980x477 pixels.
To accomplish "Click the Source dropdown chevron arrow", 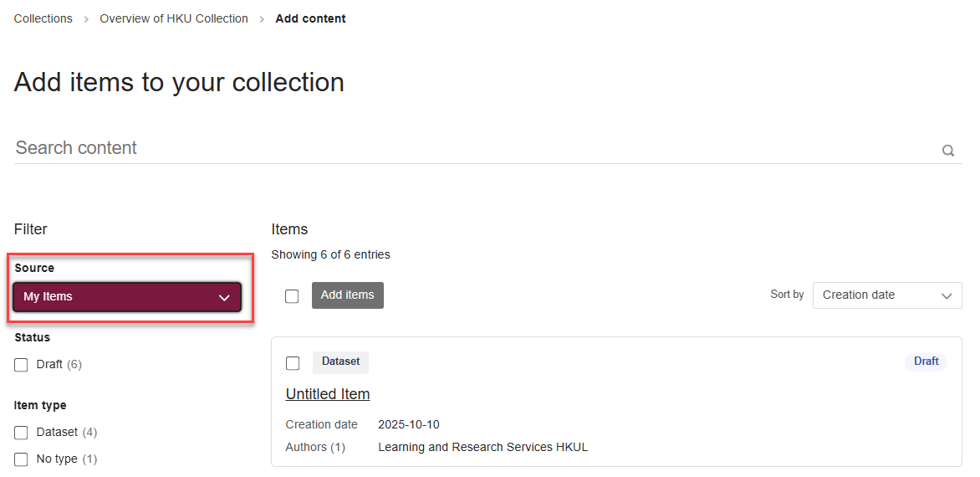I will (224, 298).
